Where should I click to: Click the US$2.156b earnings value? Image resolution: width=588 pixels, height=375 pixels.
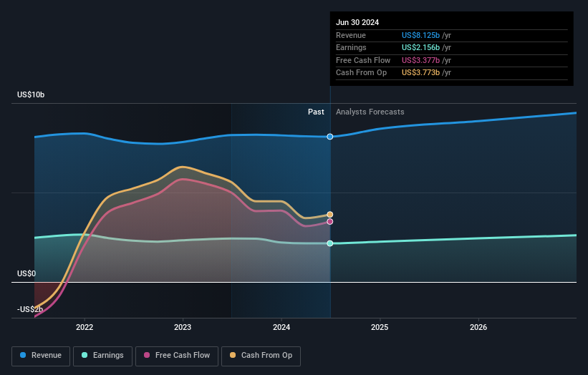tap(420, 47)
